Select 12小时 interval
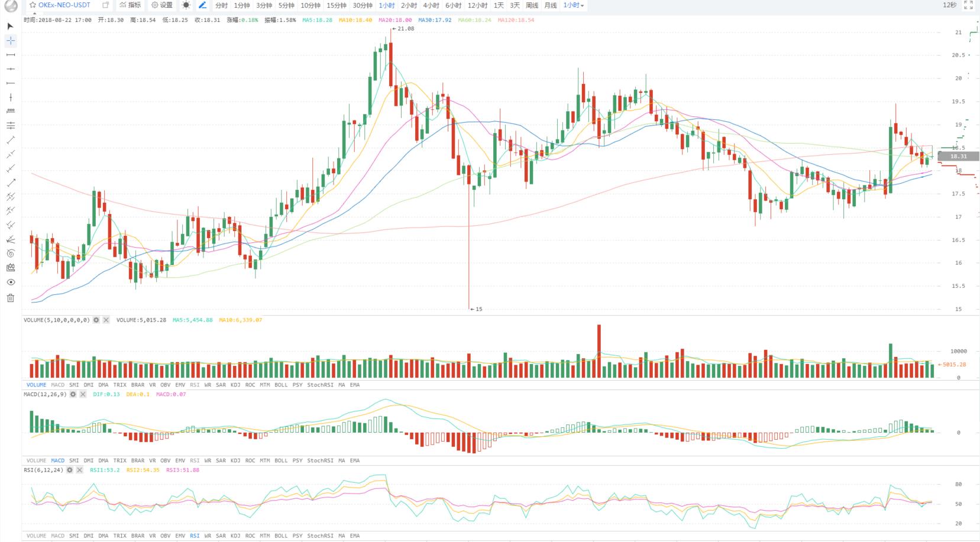Image resolution: width=980 pixels, height=542 pixels. click(x=478, y=5)
